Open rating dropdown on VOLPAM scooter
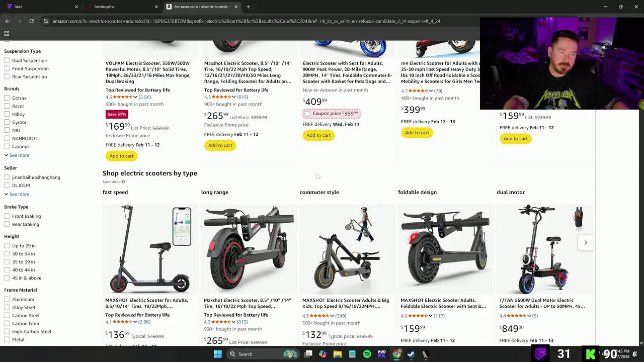 135,97
